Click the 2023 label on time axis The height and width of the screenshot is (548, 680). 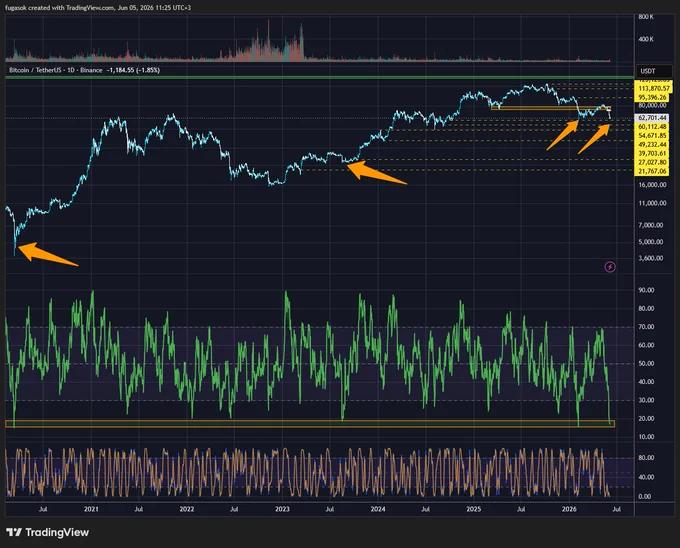pyautogui.click(x=282, y=509)
